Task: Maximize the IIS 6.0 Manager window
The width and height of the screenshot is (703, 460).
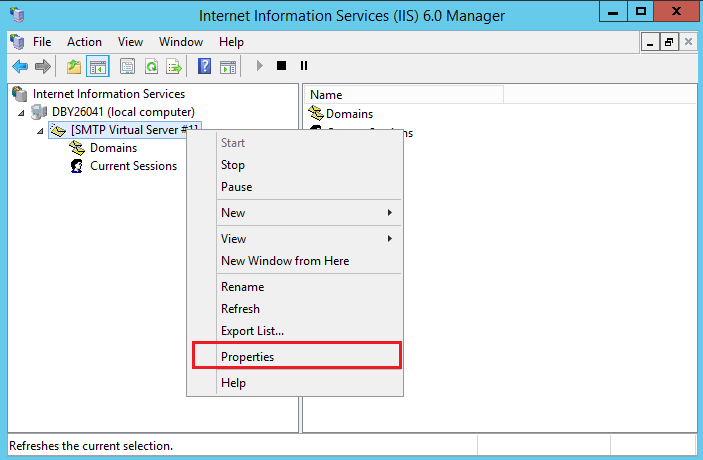Action: [x=641, y=12]
